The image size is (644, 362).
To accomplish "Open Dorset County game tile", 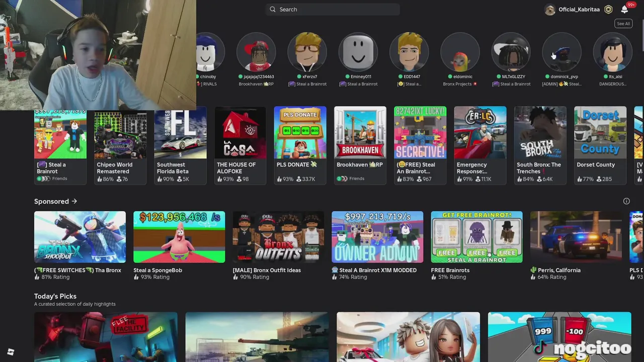I will click(x=600, y=145).
